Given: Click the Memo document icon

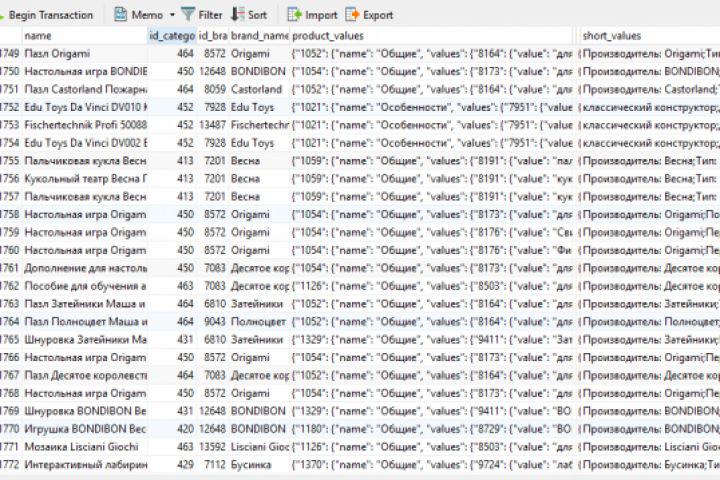Looking at the screenshot, I should (x=120, y=15).
